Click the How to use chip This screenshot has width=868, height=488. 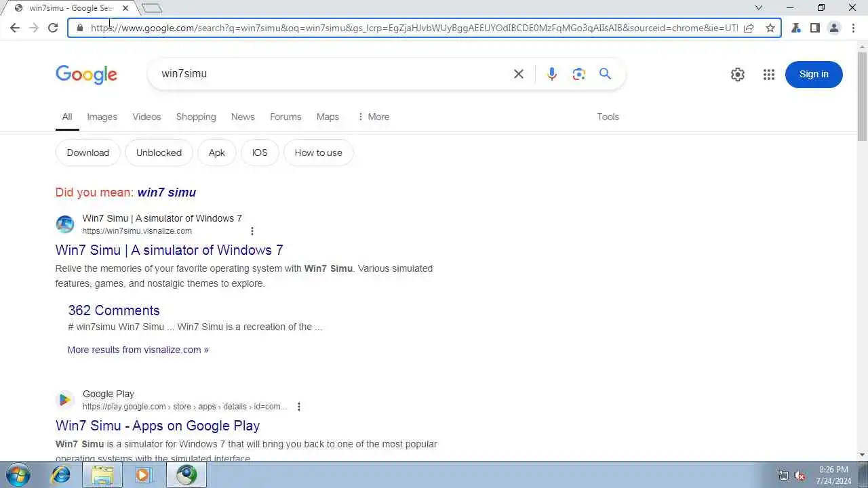(318, 152)
